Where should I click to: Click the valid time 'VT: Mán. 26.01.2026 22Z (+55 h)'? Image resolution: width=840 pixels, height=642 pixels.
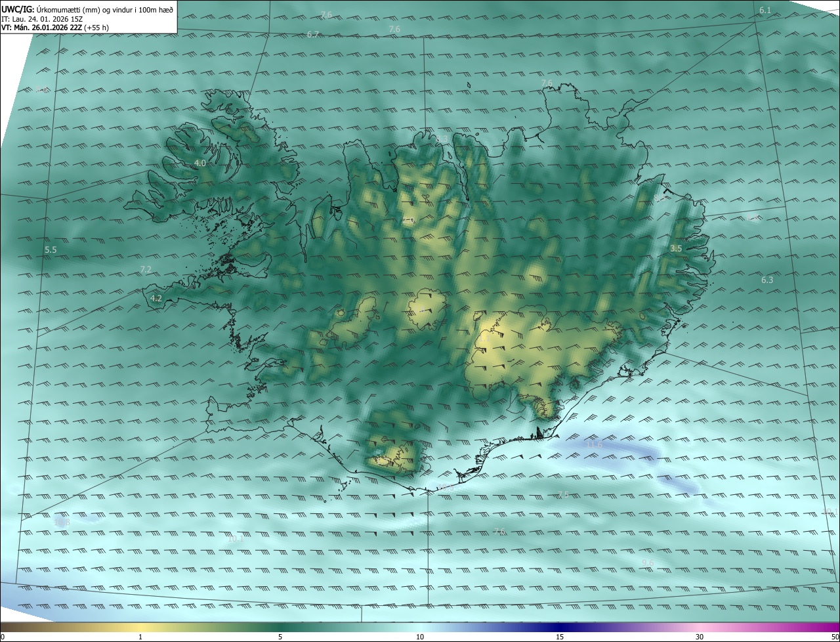click(55, 28)
